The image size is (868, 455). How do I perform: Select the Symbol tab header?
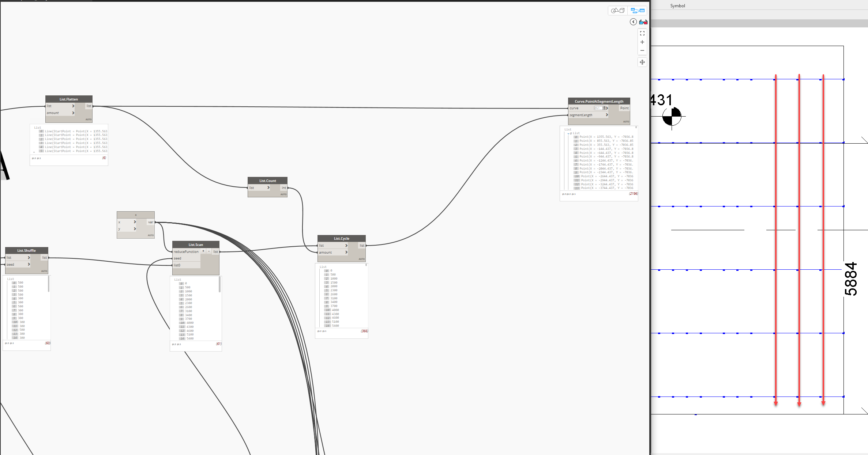[x=677, y=6]
